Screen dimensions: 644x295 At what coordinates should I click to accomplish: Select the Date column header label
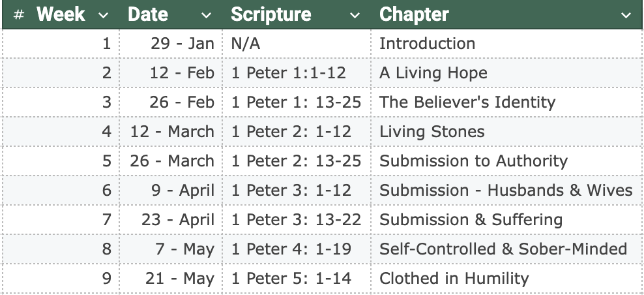point(148,14)
